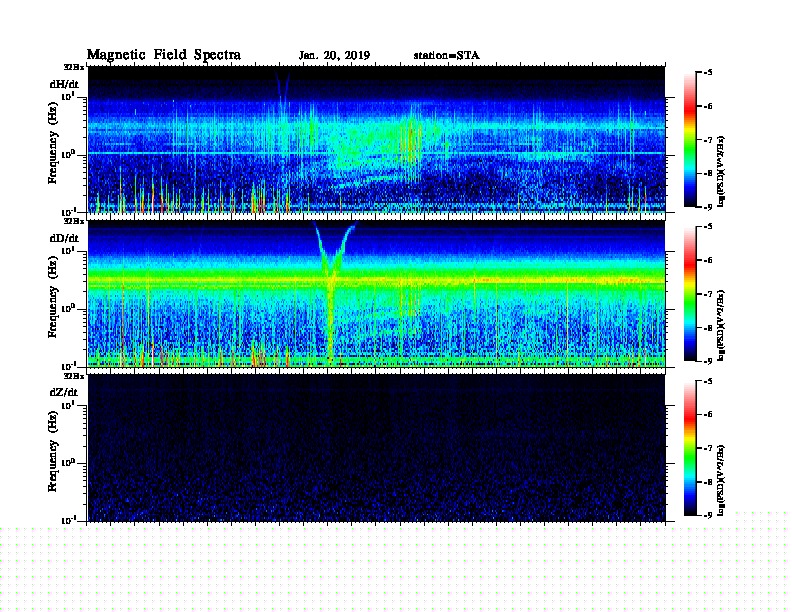Click the log(PSD) label of dD/dt color bar
This screenshot has height=612, width=792.
[x=721, y=325]
